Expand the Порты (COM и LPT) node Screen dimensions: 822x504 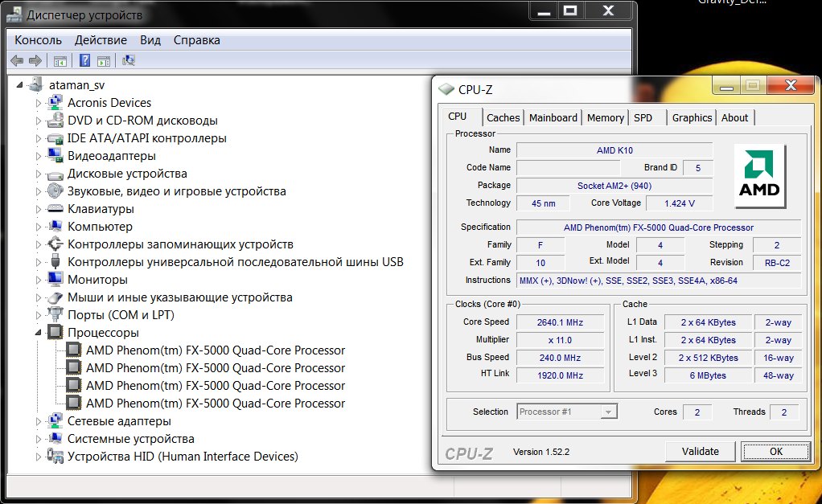pos(39,315)
